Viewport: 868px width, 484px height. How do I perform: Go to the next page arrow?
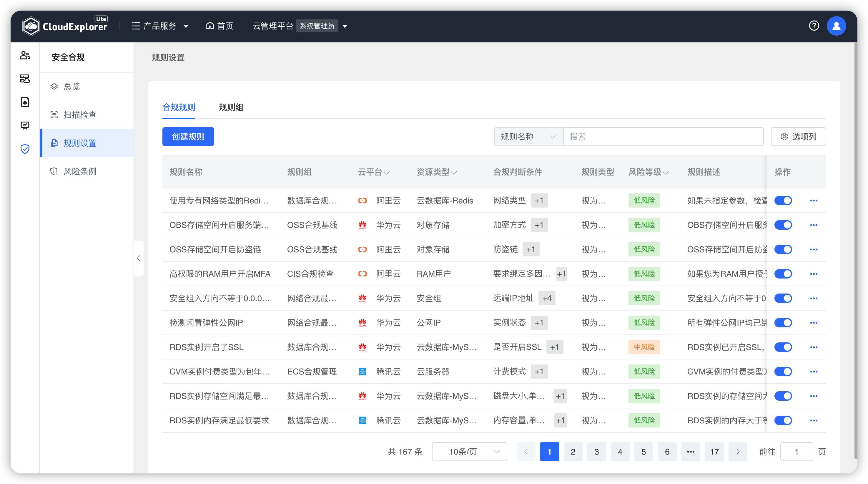(x=738, y=452)
